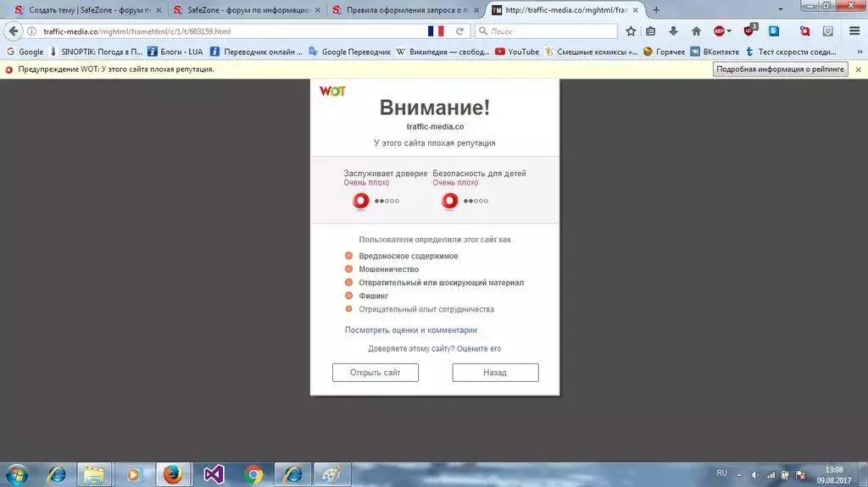Open the Горячее bookmark
This screenshot has width=868, height=487.
click(664, 52)
